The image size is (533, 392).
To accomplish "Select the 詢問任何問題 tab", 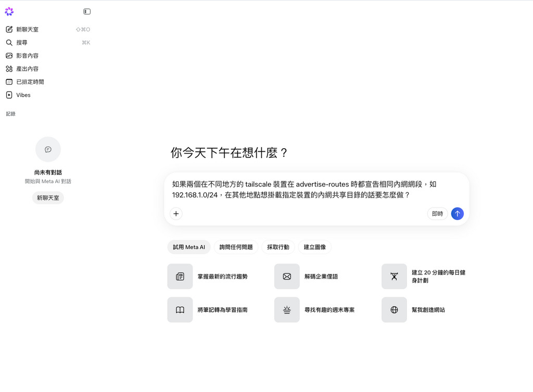I will [x=236, y=247].
